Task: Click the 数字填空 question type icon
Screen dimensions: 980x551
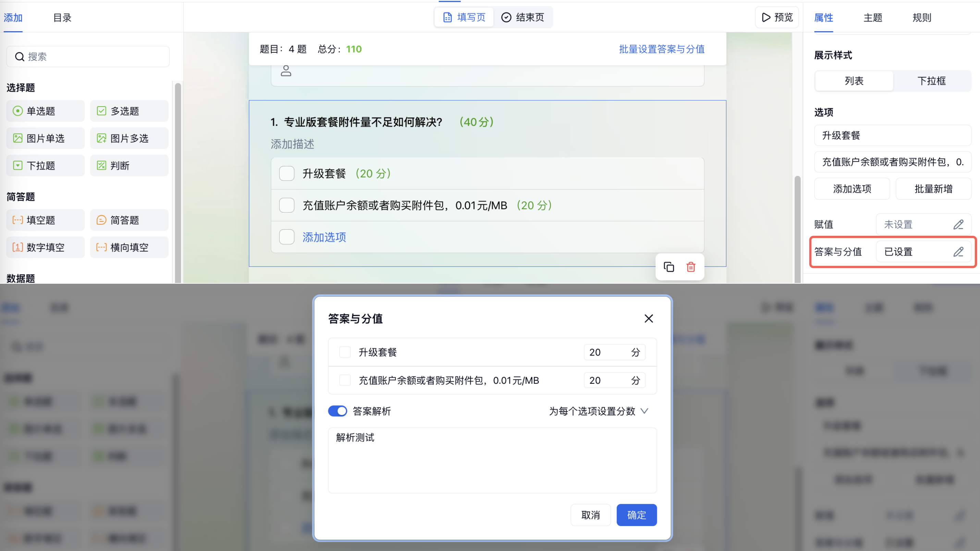Action: click(x=17, y=247)
